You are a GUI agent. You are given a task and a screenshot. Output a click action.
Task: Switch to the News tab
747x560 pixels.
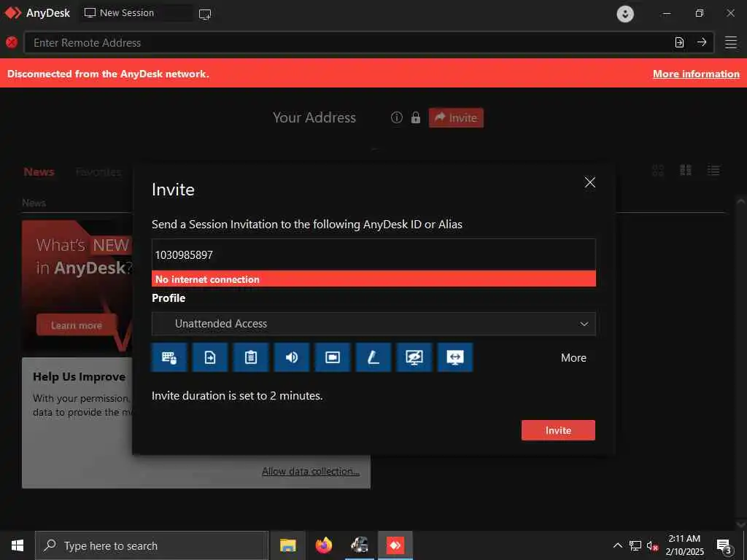[x=39, y=172]
